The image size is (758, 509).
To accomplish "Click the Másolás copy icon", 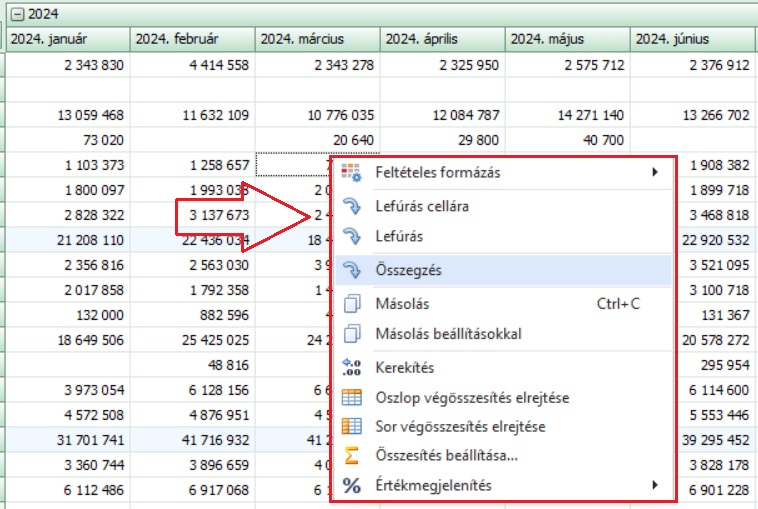I will 351,303.
